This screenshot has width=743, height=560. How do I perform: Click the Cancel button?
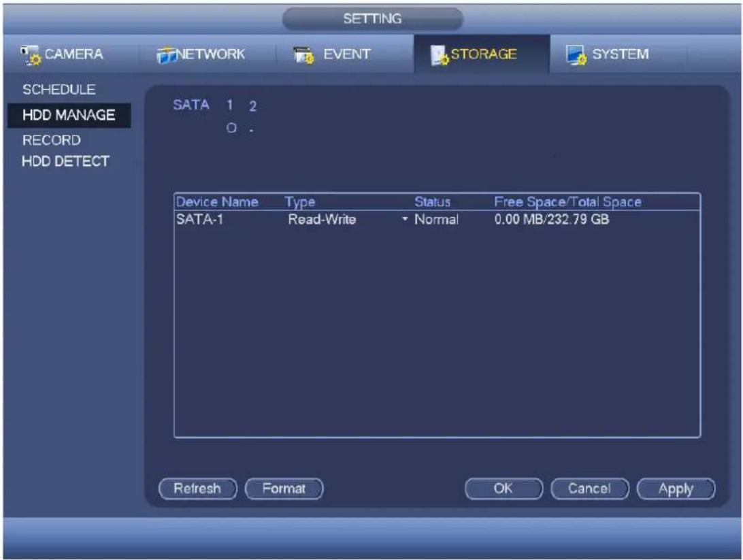click(x=590, y=489)
